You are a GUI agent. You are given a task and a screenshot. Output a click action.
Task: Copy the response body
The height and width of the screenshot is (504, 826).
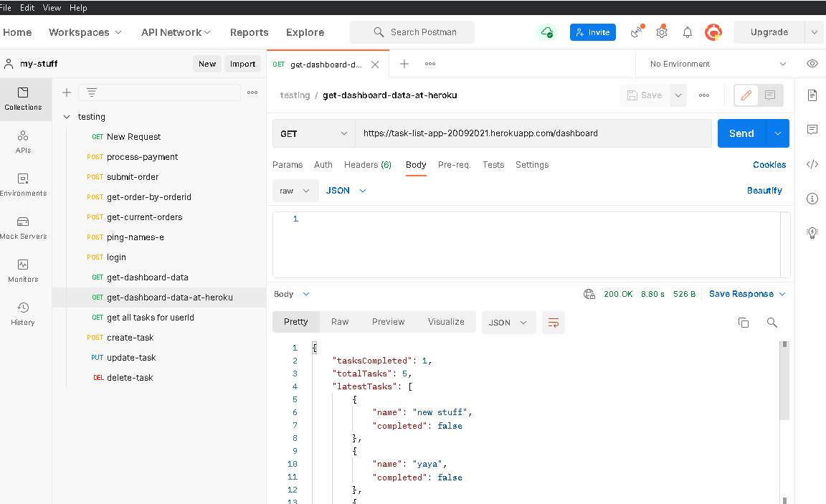pyautogui.click(x=744, y=323)
